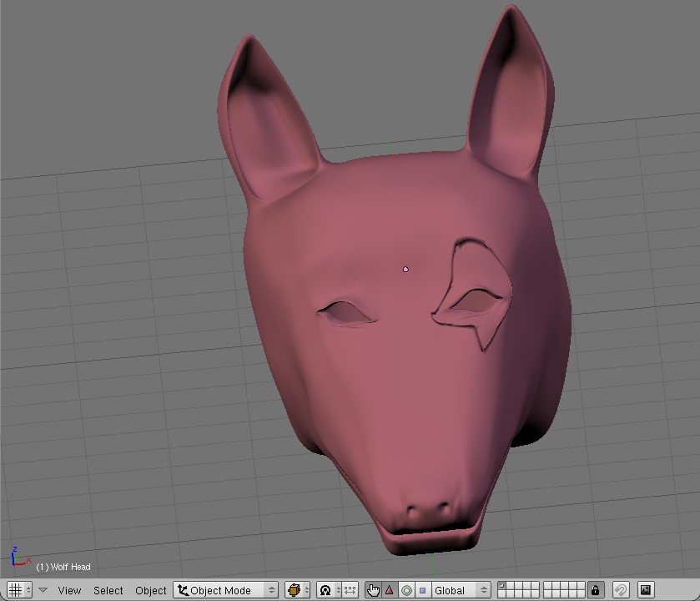Viewport: 700px width, 601px height.
Task: Open the View menu
Action: tap(69, 590)
